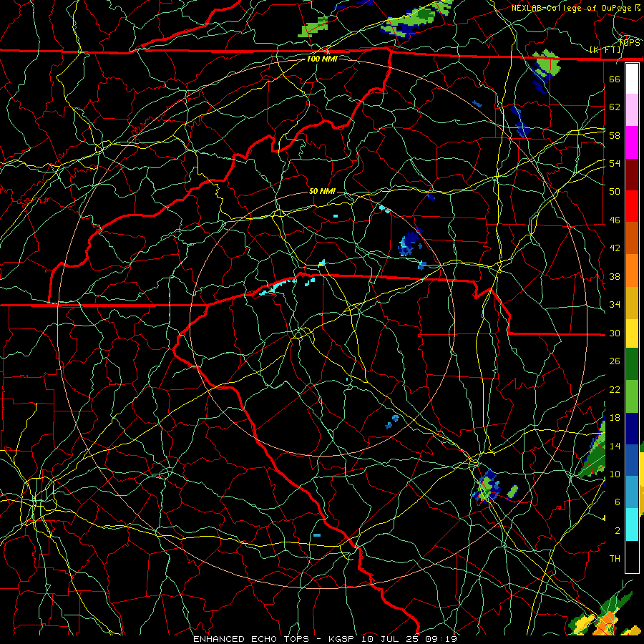This screenshot has height=644, width=644.
Task: Click the "14" legend value
Action: tap(615, 446)
